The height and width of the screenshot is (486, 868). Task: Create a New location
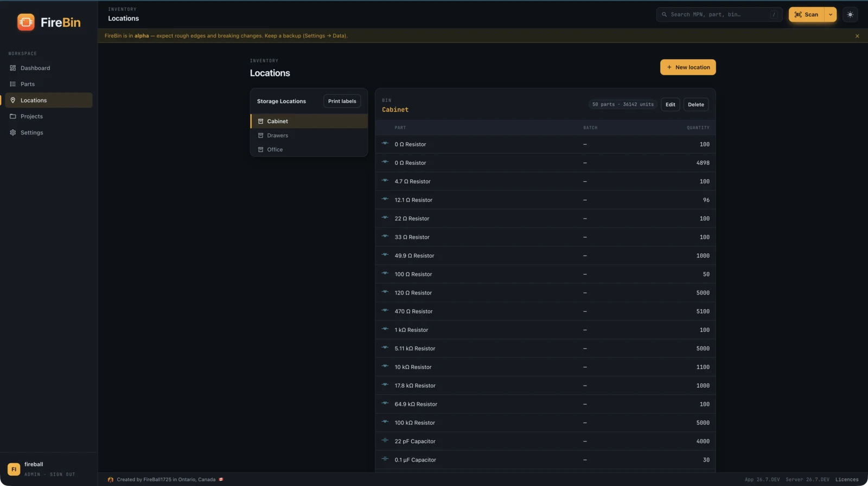[x=688, y=67]
